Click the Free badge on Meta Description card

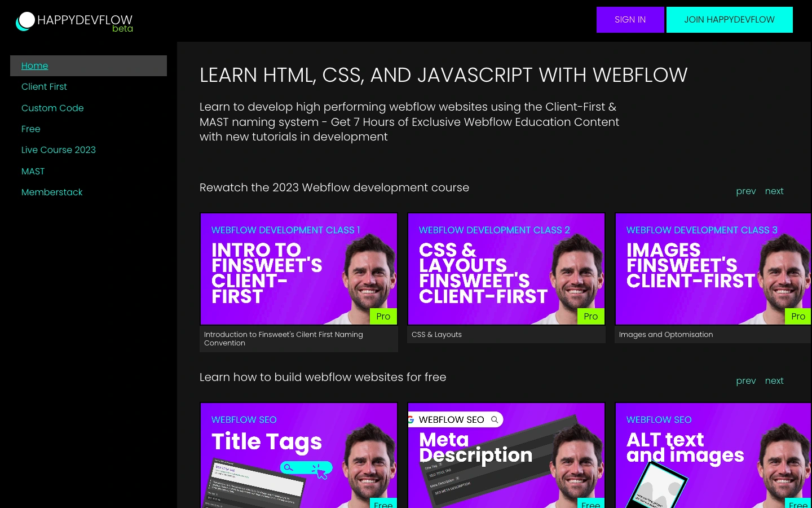point(591,503)
